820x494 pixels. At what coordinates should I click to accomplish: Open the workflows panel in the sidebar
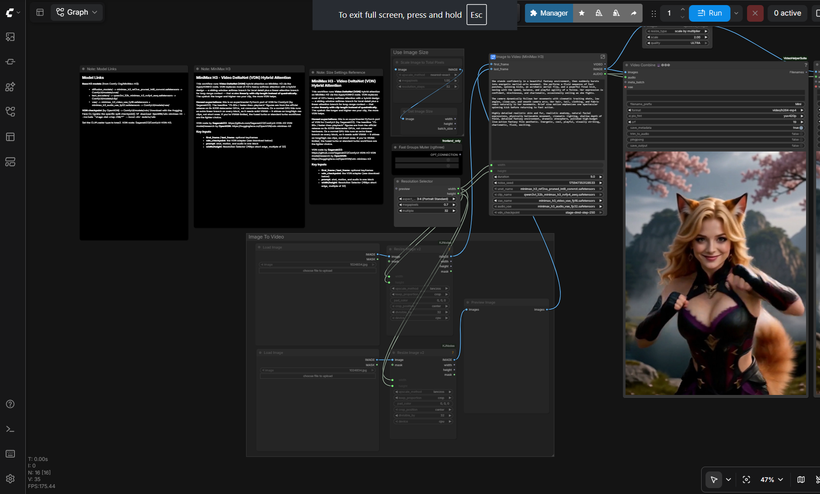10,112
